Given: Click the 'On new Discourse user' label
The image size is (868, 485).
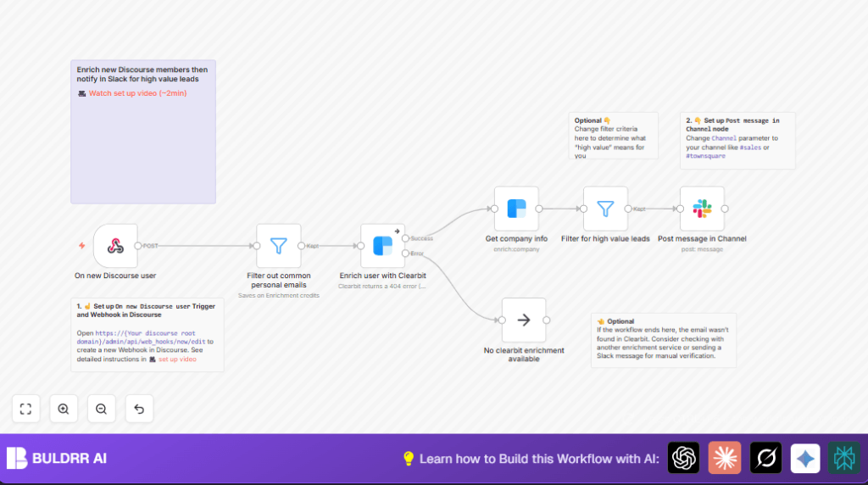Looking at the screenshot, I should click(x=115, y=276).
